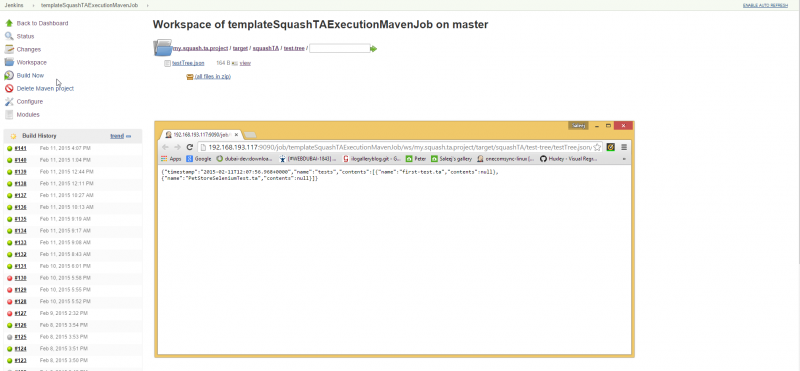800x371 pixels.
Task: Click the Chrome extension icon beside menu
Action: [610, 147]
